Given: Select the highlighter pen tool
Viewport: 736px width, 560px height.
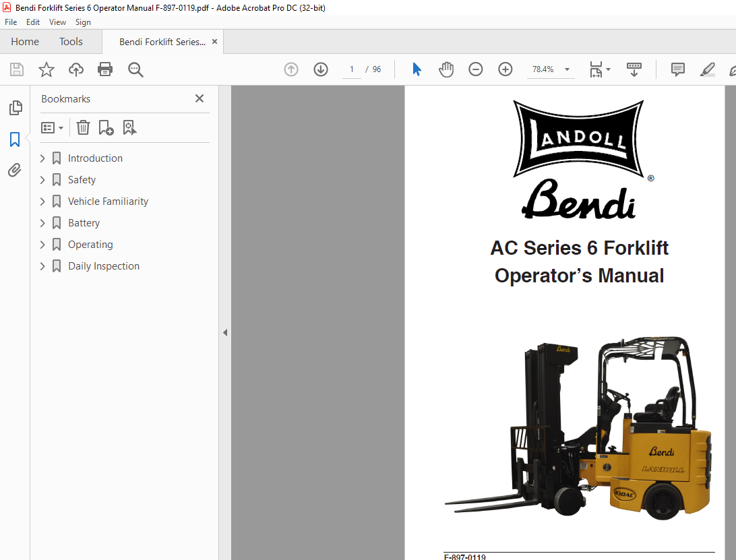Looking at the screenshot, I should coord(708,69).
